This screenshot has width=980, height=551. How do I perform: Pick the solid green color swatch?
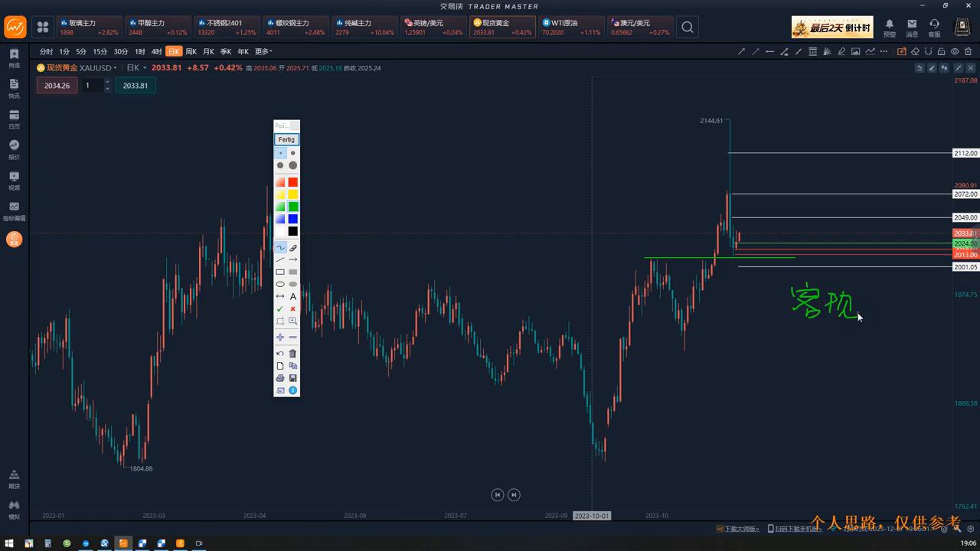point(293,207)
